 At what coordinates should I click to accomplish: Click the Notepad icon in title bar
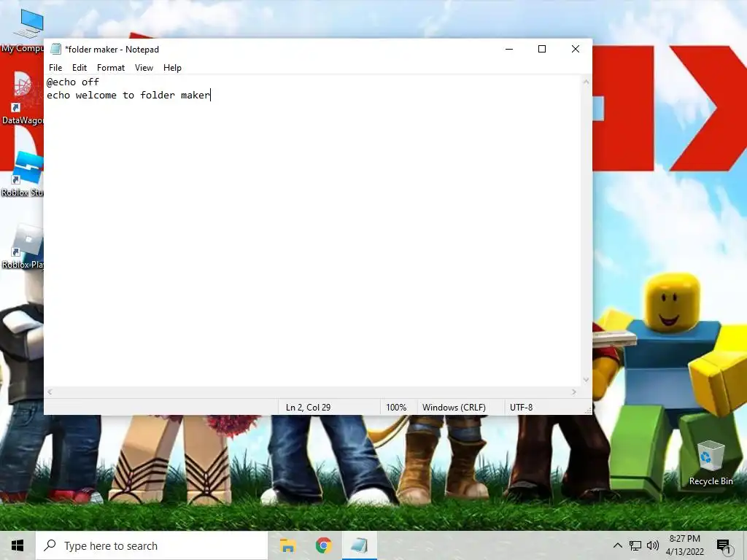[x=55, y=49]
